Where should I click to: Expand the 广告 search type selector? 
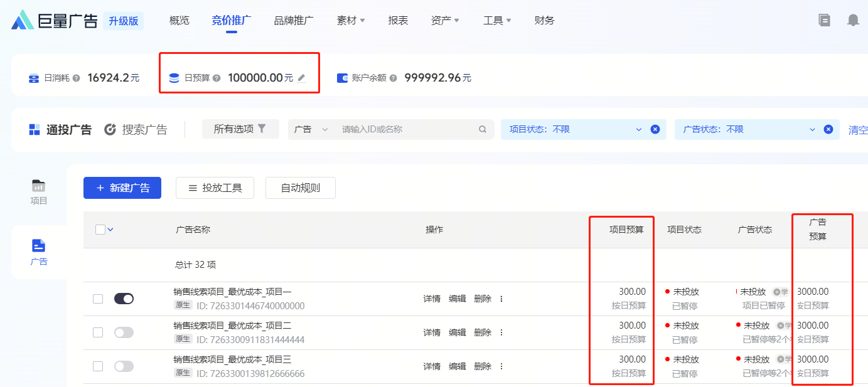pos(311,129)
